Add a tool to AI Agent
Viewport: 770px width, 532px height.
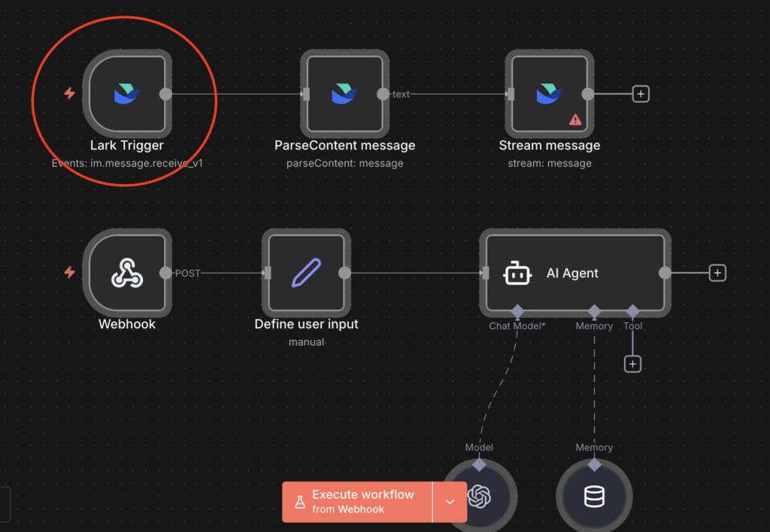(632, 364)
